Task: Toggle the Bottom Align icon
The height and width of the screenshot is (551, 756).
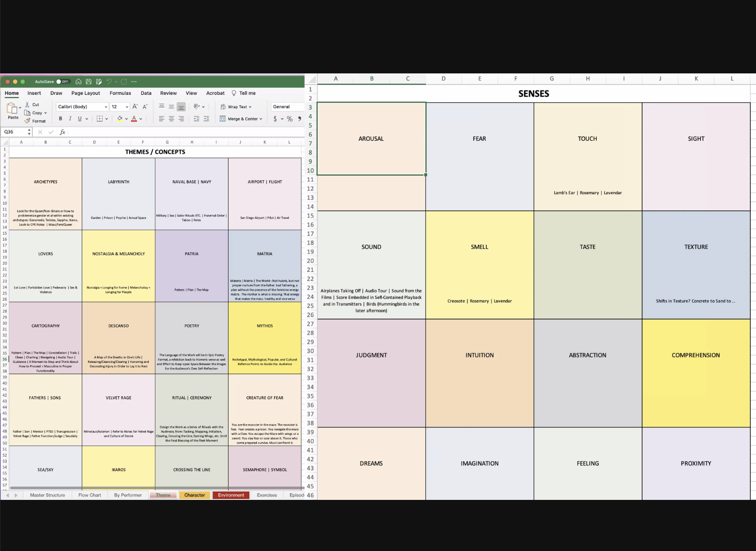Action: point(181,107)
